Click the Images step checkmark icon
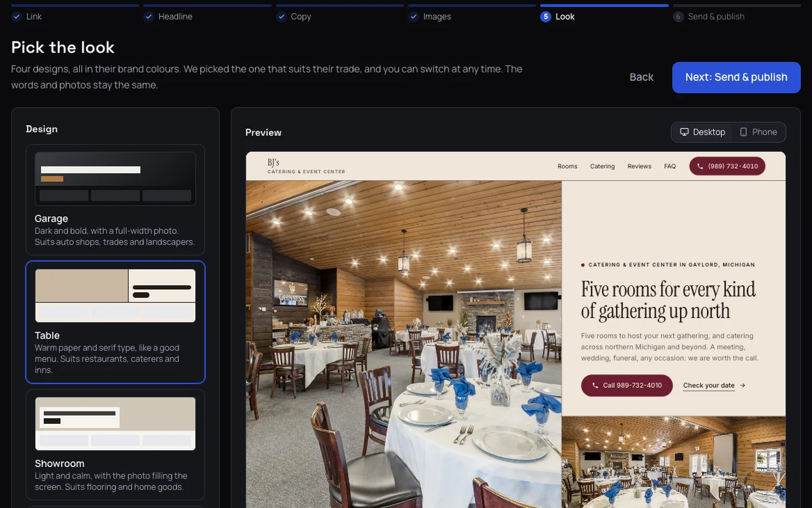Image resolution: width=812 pixels, height=508 pixels. click(x=414, y=17)
